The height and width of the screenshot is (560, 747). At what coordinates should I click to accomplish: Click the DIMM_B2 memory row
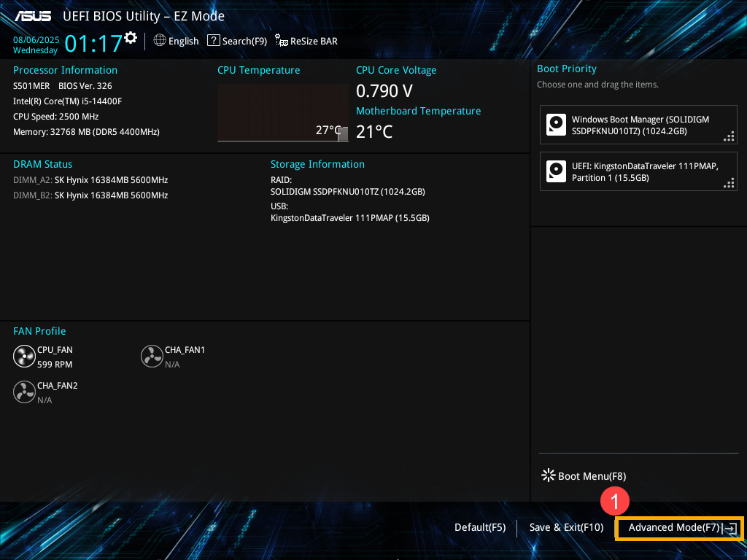90,195
